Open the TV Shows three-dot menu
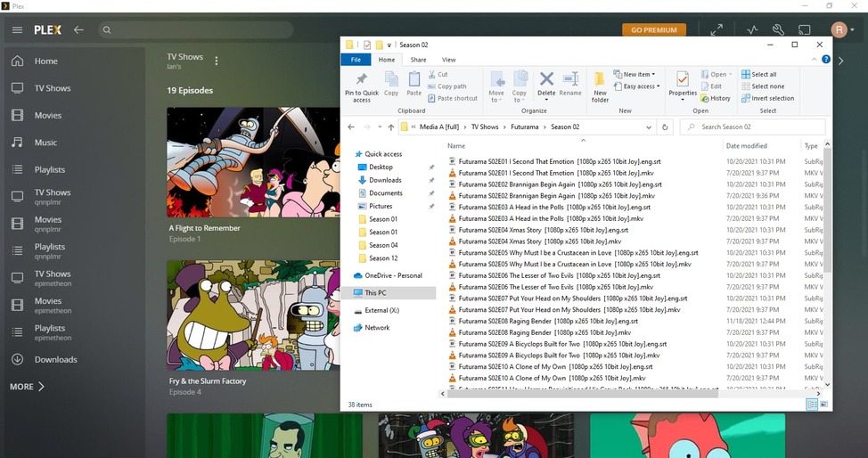Viewport: 868px width, 458px height. (217, 61)
